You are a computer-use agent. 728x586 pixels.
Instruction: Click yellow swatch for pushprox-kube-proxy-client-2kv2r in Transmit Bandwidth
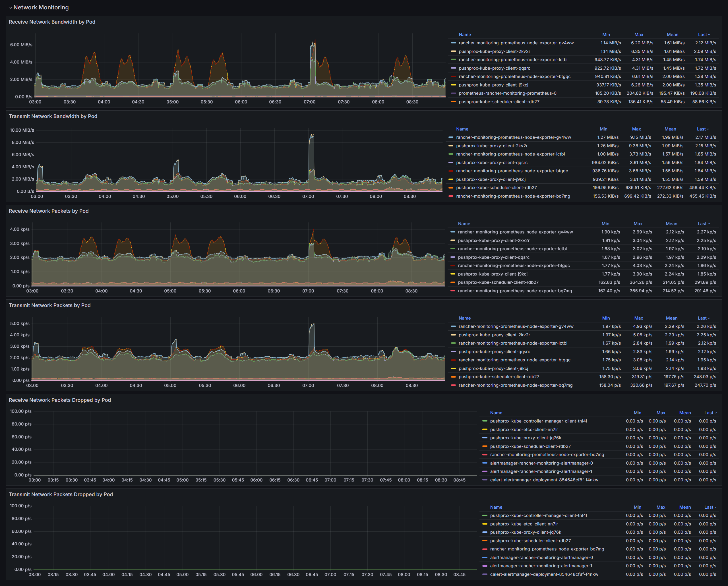coord(450,146)
